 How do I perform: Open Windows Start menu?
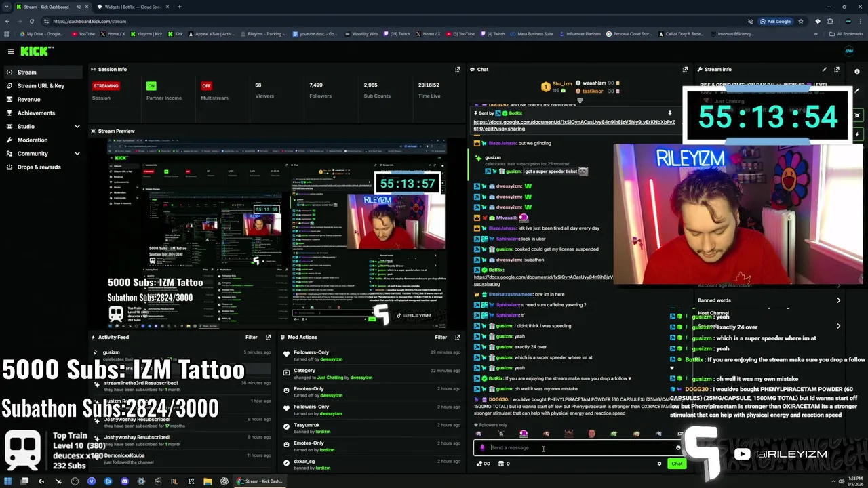coord(7,481)
